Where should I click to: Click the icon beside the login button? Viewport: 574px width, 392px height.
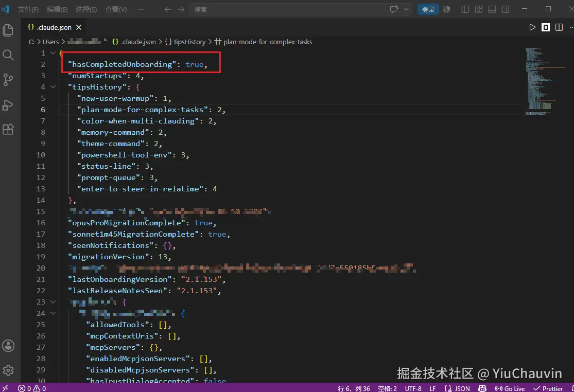click(447, 9)
